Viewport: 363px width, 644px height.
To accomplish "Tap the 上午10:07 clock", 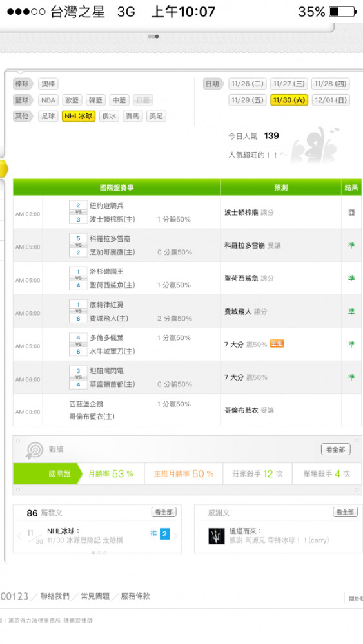I will (x=183, y=12).
